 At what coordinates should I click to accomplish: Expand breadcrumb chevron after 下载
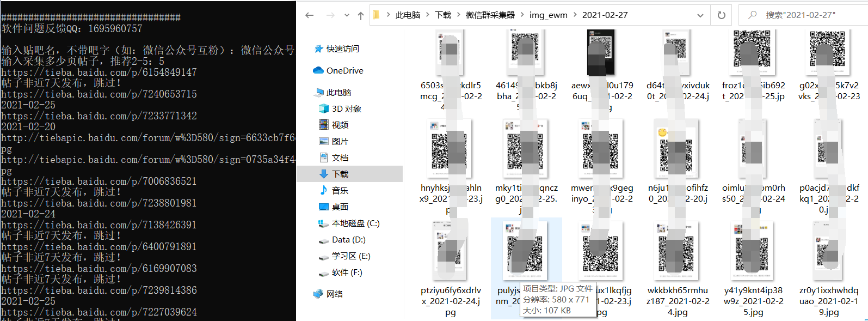coord(458,15)
